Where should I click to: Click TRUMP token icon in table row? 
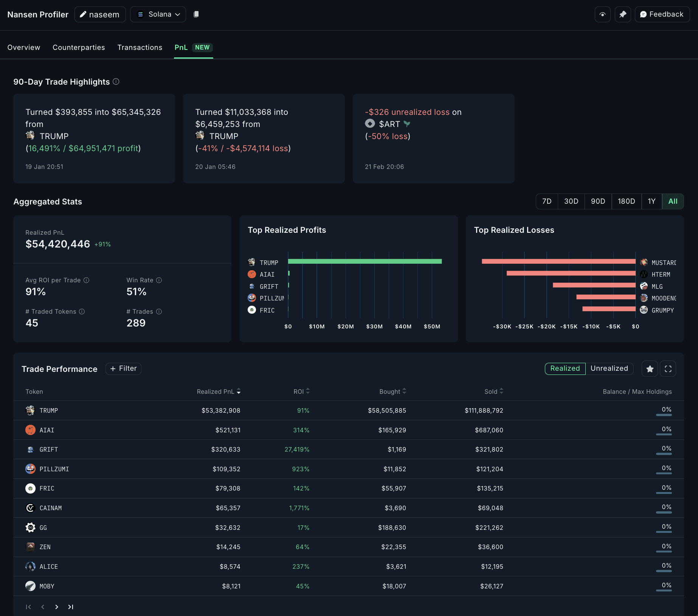tap(30, 410)
